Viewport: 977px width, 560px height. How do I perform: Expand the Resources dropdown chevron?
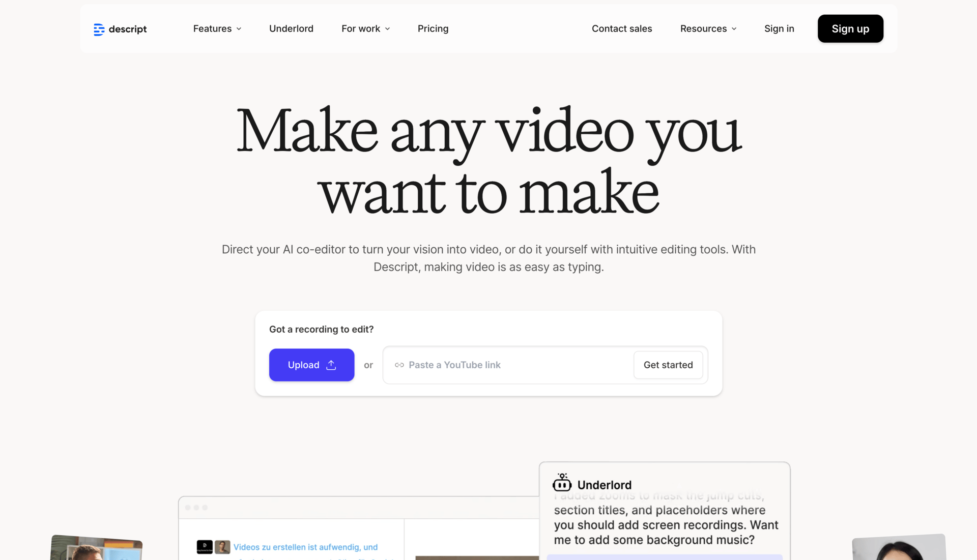(x=734, y=29)
